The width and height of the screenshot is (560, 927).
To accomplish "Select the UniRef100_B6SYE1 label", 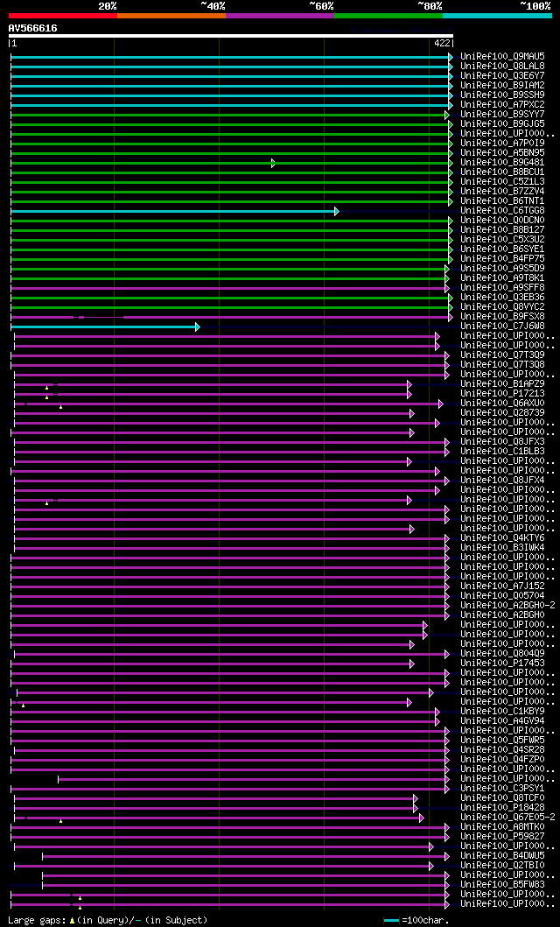I will pos(503,249).
